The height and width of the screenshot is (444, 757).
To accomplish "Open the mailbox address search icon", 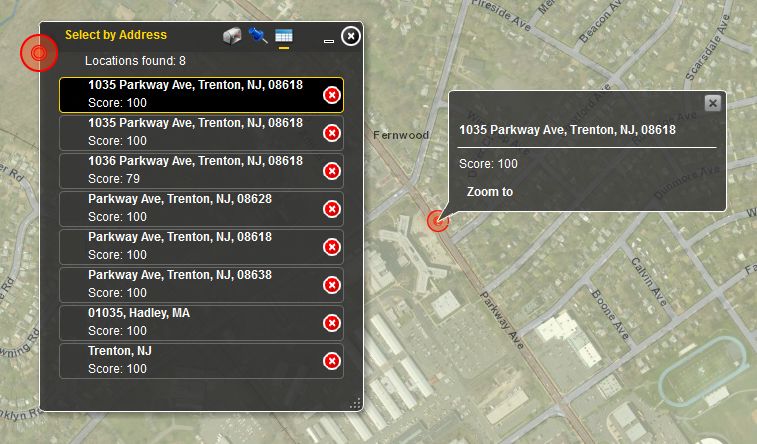I will coord(232,36).
